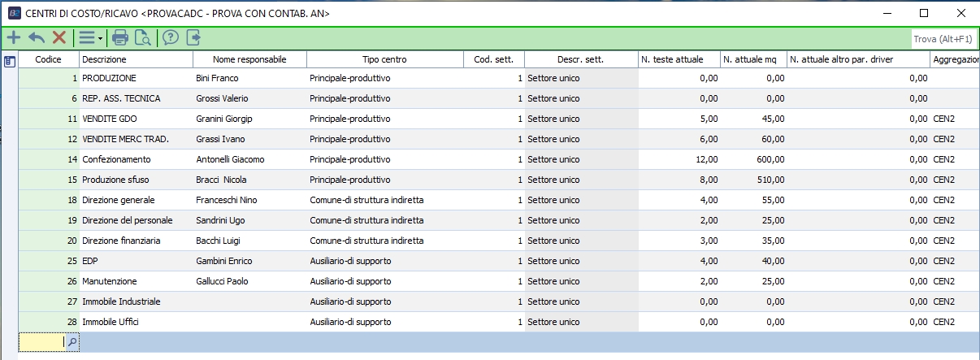Click the grid column chooser icon

pos(9,60)
